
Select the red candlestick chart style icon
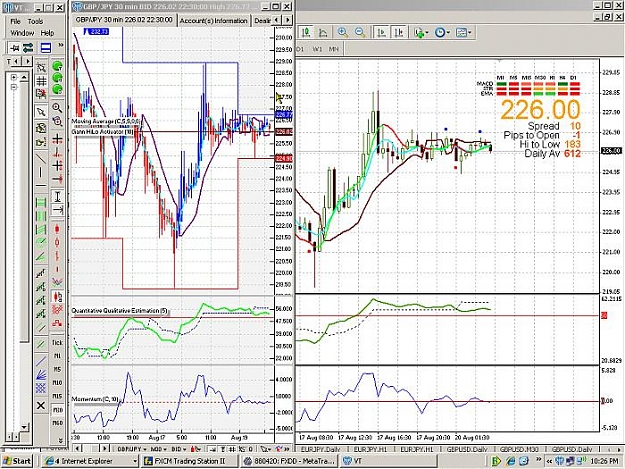57,229
